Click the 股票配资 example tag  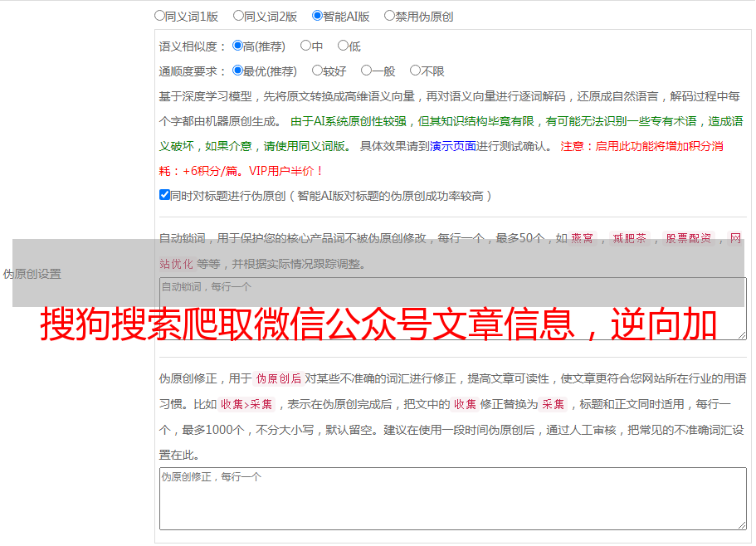tap(689, 238)
